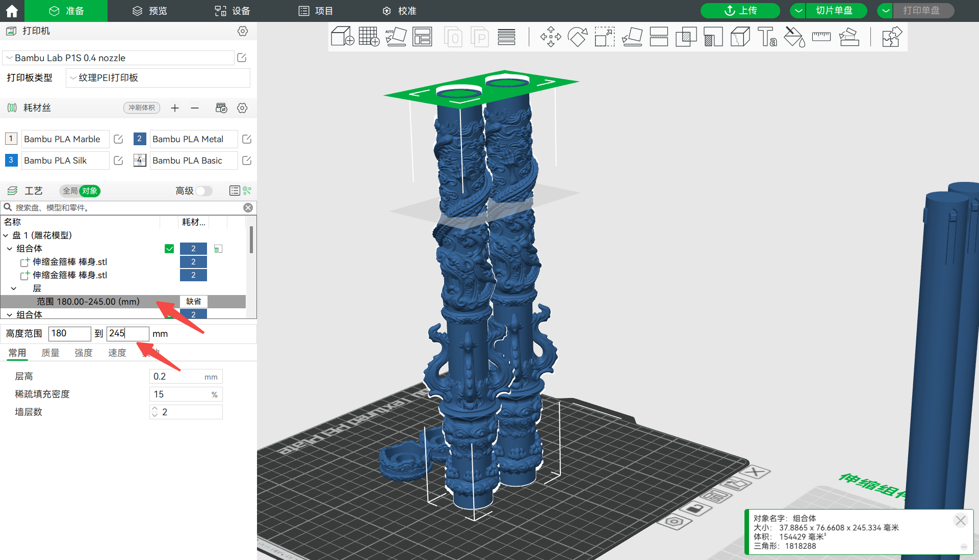Image resolution: width=979 pixels, height=560 pixels.
Task: Switch to the 强度 settings tab
Action: tap(84, 353)
